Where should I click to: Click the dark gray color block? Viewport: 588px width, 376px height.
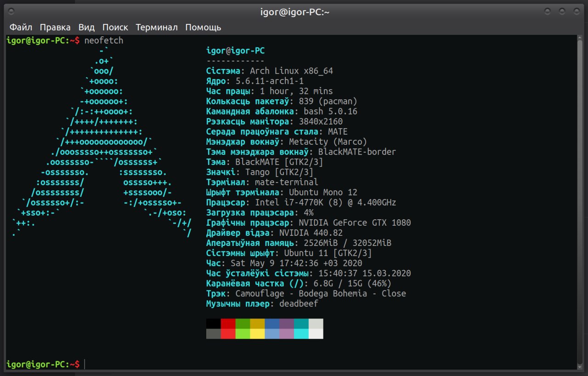(214, 334)
